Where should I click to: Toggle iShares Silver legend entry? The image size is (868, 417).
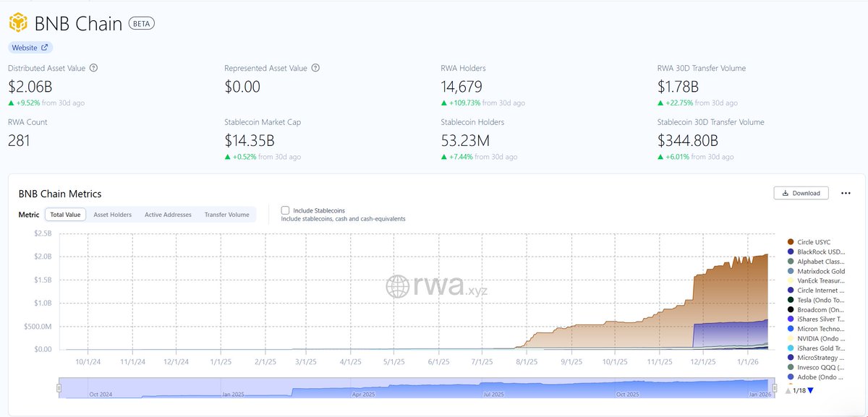815,319
